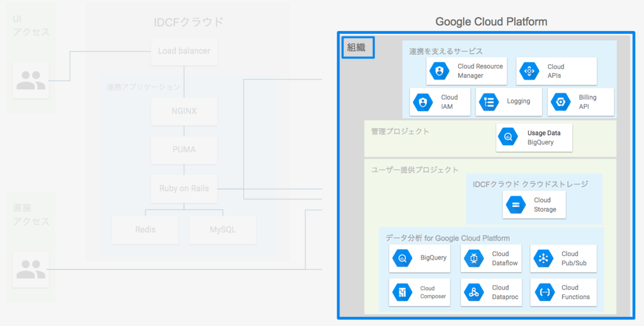Click the Cloud Composer icon
Image resolution: width=644 pixels, height=326 pixels.
402,292
